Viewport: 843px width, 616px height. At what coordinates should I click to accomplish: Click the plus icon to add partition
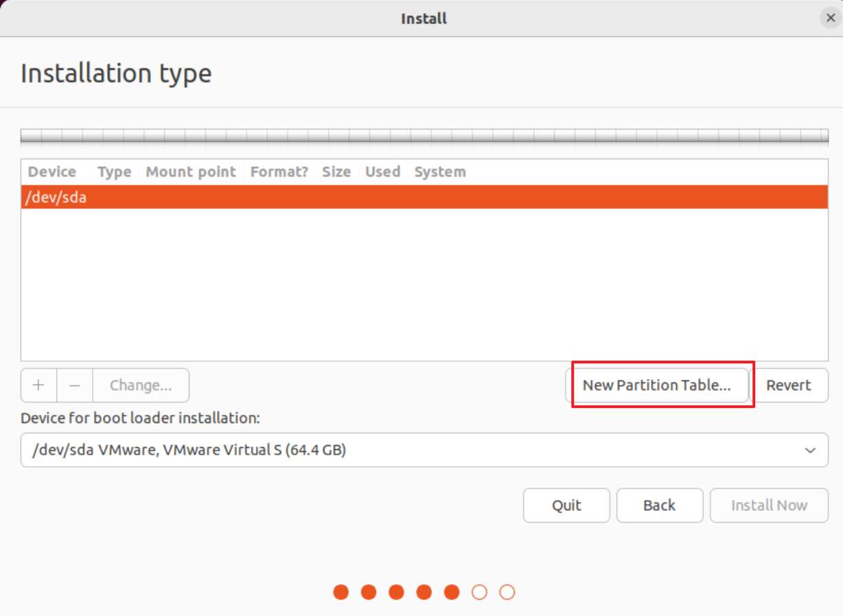click(x=38, y=385)
